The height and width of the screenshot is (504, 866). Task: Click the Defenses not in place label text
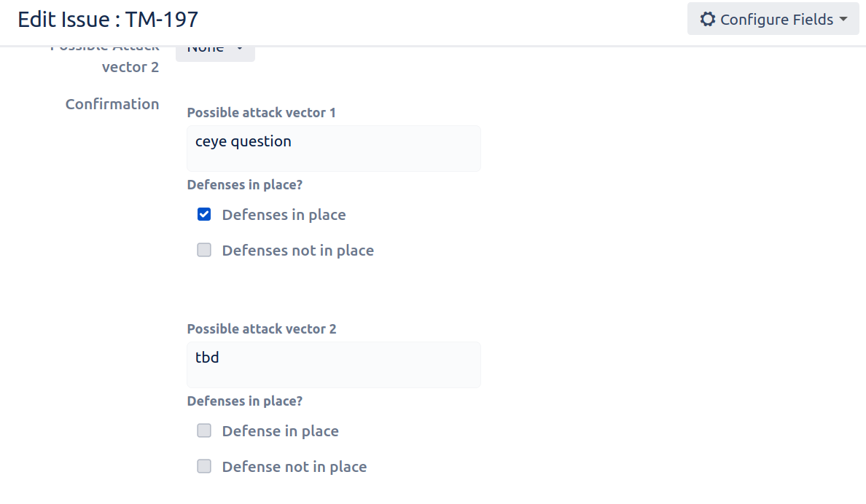pos(297,251)
